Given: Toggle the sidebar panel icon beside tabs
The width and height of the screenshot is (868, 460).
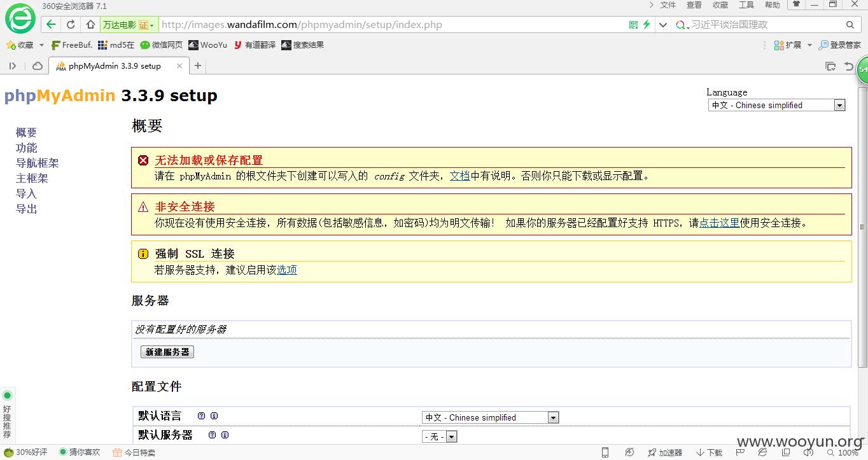Looking at the screenshot, I should (13, 66).
